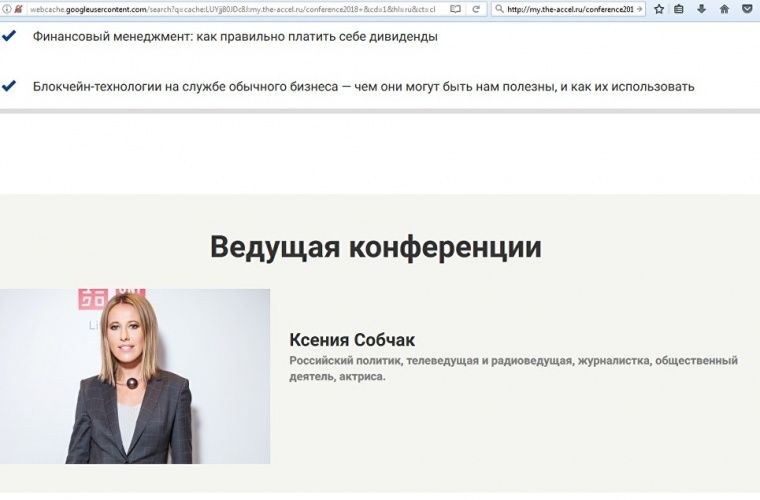The height and width of the screenshot is (500, 760).
Task: Show bookmarks list icon
Action: (x=679, y=9)
